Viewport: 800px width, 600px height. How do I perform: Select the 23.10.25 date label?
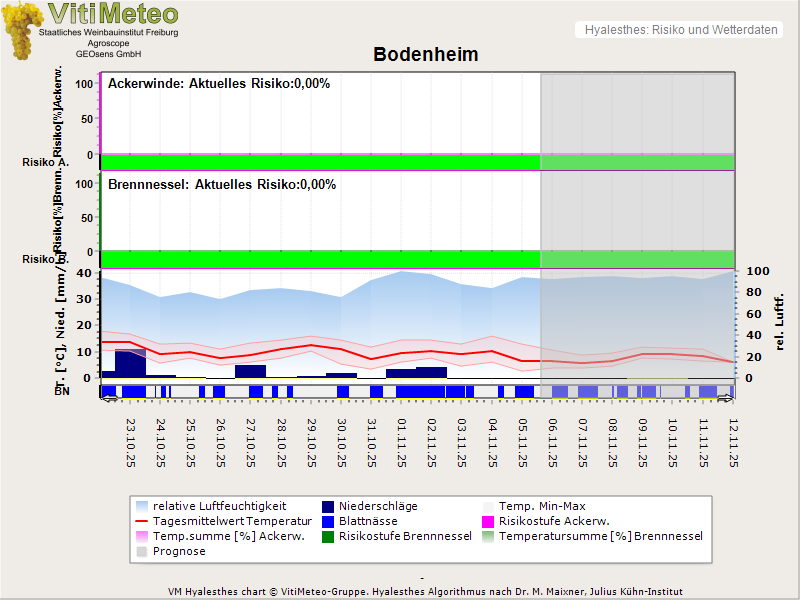130,441
